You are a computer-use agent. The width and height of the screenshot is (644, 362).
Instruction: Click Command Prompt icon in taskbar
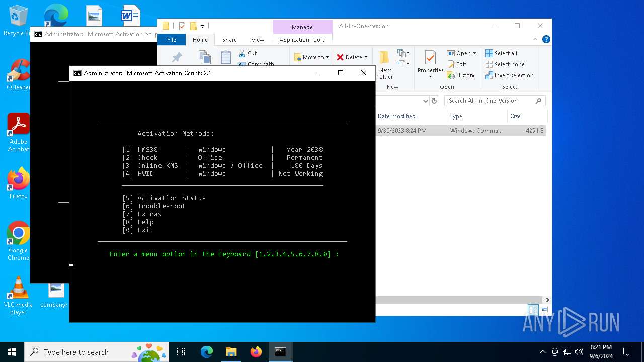(x=280, y=352)
